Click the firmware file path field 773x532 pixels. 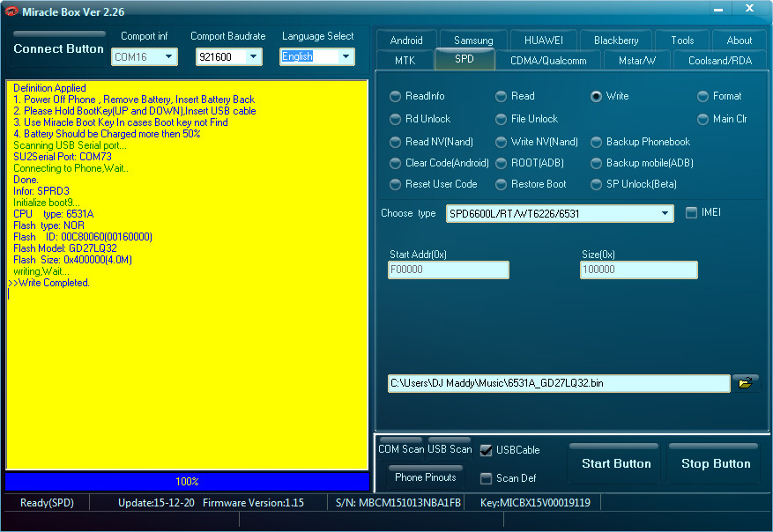coord(559,383)
